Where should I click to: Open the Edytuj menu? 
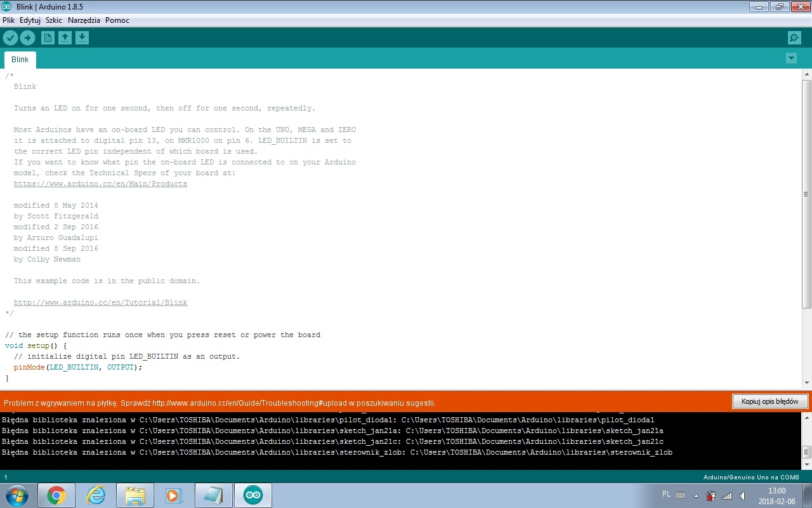click(30, 20)
